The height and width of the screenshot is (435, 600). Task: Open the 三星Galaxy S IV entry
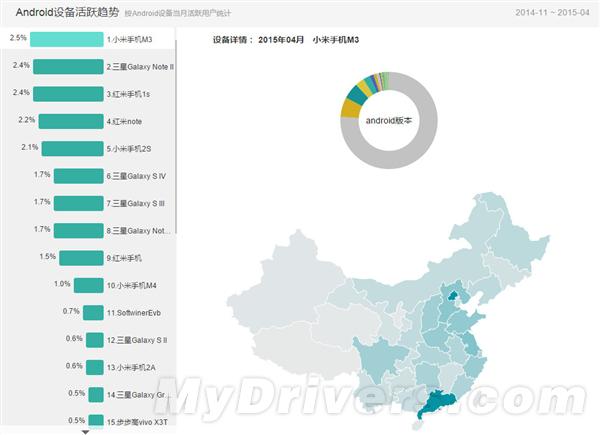tap(136, 176)
